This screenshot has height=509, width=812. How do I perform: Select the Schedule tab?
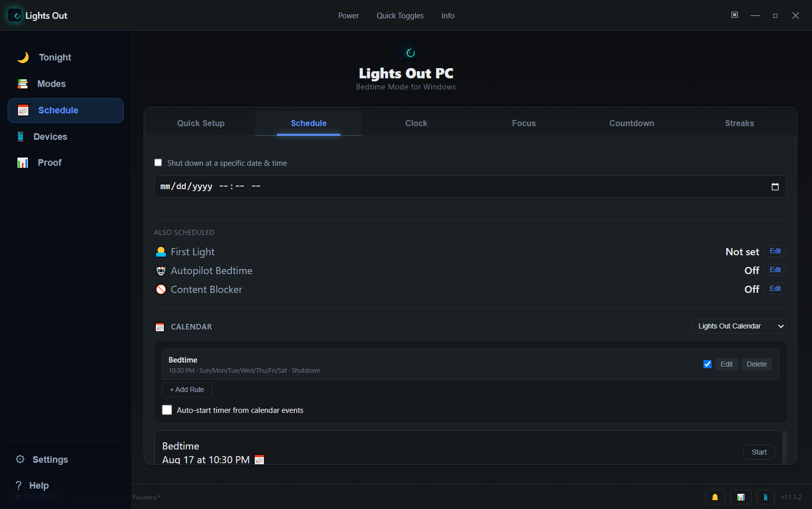[309, 123]
